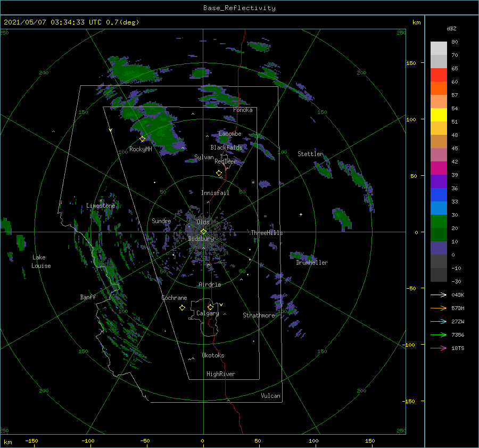This screenshot has width=479, height=448.
Task: Click the Innisfail label
Action: pyautogui.click(x=215, y=193)
